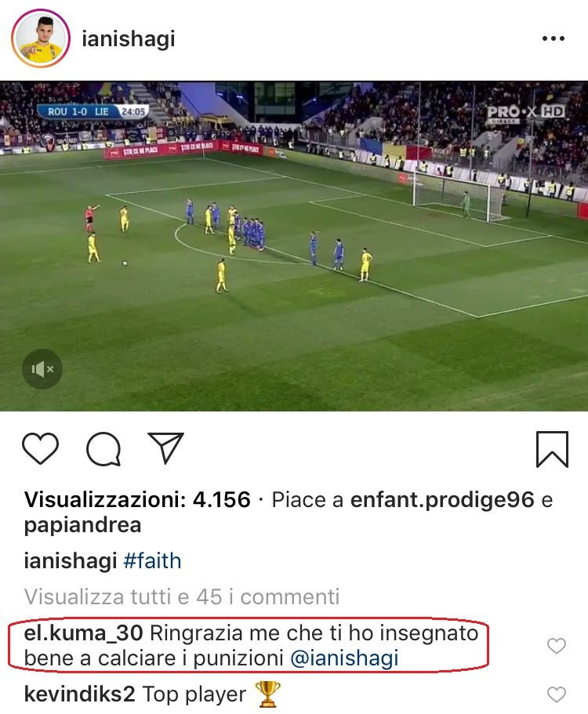Toggle video sound with the mute speaker icon
Screen dimensions: 588x714
tap(42, 369)
